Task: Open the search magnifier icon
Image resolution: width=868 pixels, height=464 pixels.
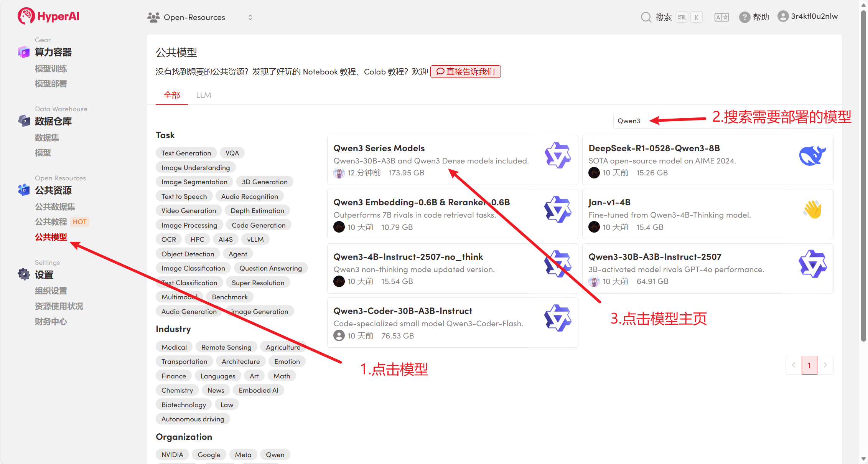Action: pyautogui.click(x=646, y=17)
